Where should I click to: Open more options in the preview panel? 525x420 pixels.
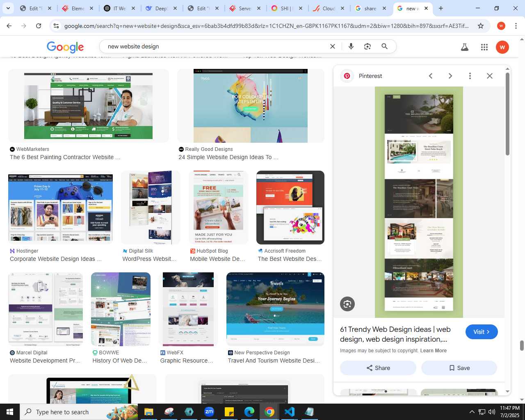click(x=470, y=76)
